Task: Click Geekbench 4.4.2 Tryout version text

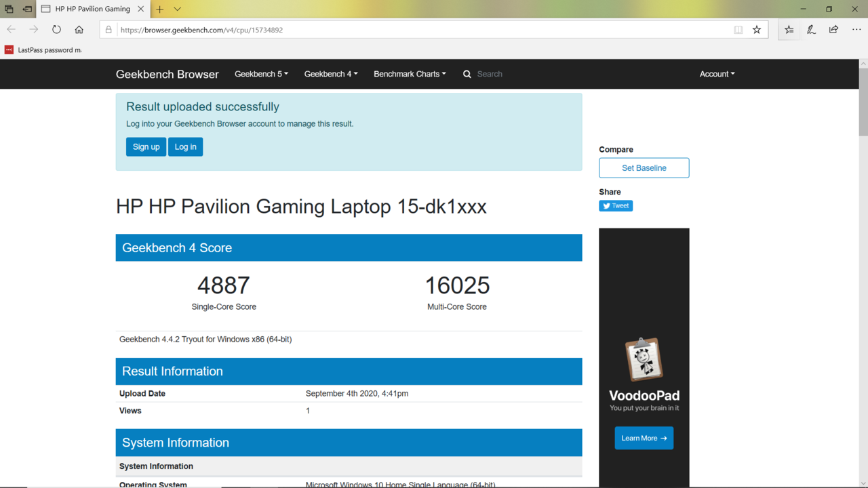Action: click(x=205, y=339)
